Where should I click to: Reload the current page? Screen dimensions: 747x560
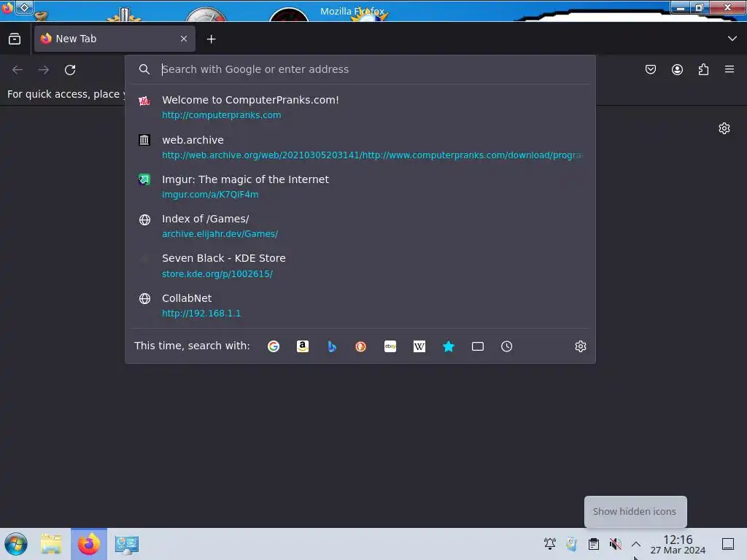[x=70, y=70]
